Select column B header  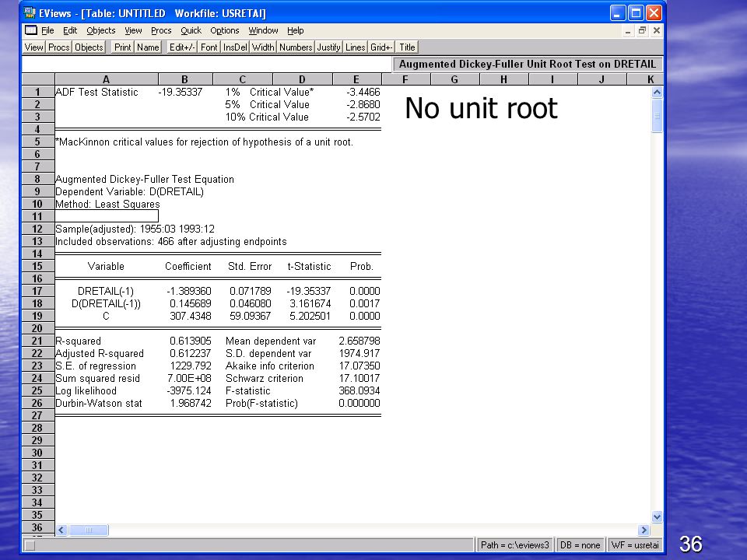(185, 79)
